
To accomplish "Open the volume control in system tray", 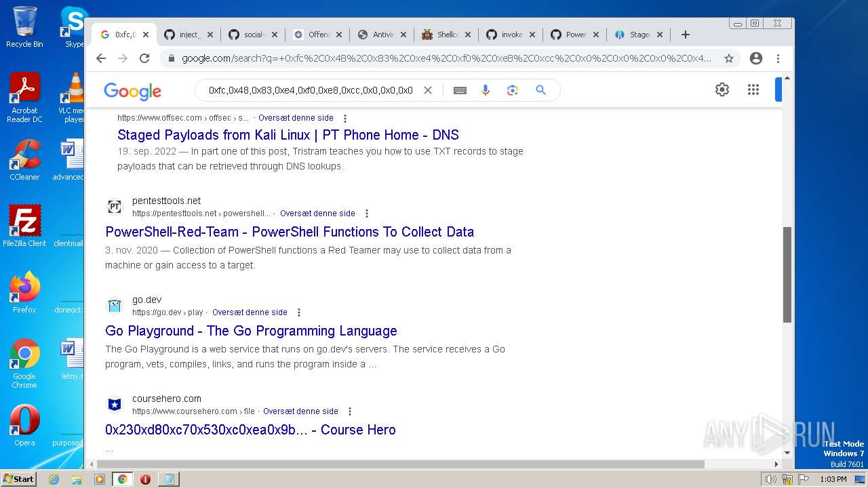I will click(770, 479).
